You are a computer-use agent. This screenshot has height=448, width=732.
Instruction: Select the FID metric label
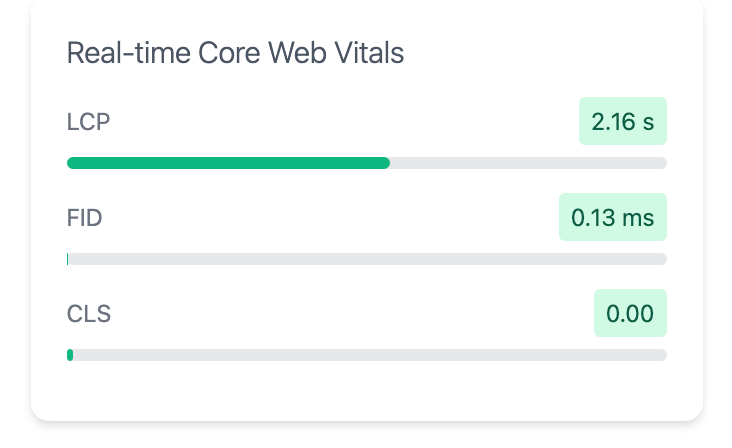coord(84,218)
